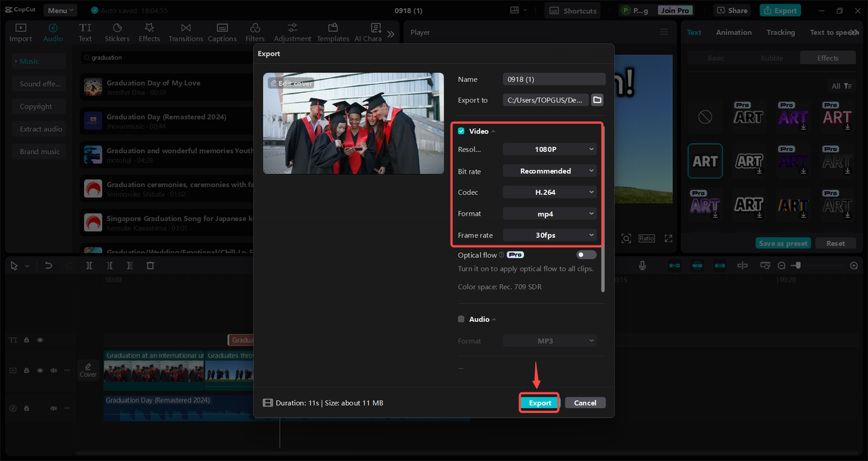868x461 pixels.
Task: Click the Export button in the dialog
Action: (x=540, y=403)
